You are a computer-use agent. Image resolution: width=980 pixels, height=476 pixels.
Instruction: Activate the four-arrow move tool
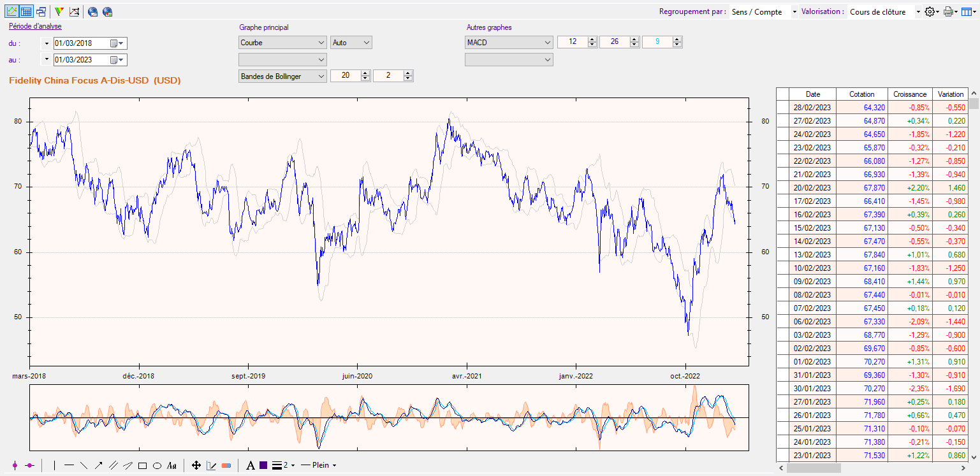[196, 466]
